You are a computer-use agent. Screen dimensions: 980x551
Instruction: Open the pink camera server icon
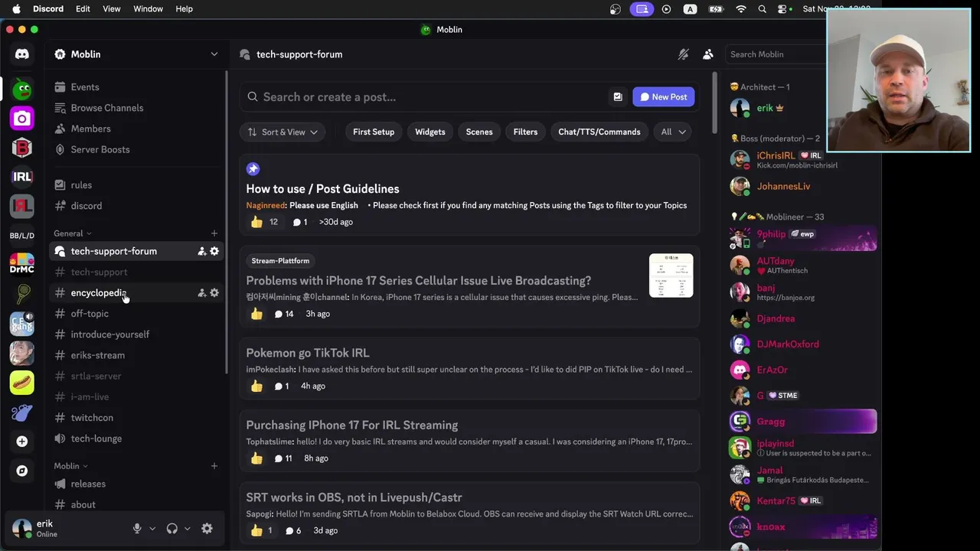point(22,119)
